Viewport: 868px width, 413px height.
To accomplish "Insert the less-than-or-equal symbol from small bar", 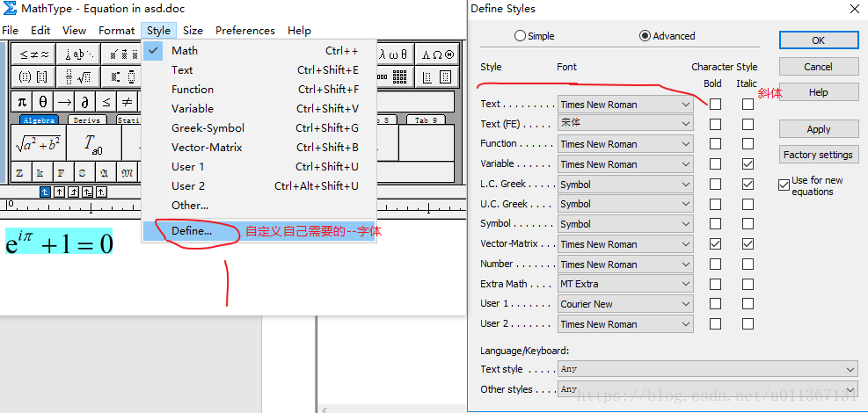I will 106,102.
